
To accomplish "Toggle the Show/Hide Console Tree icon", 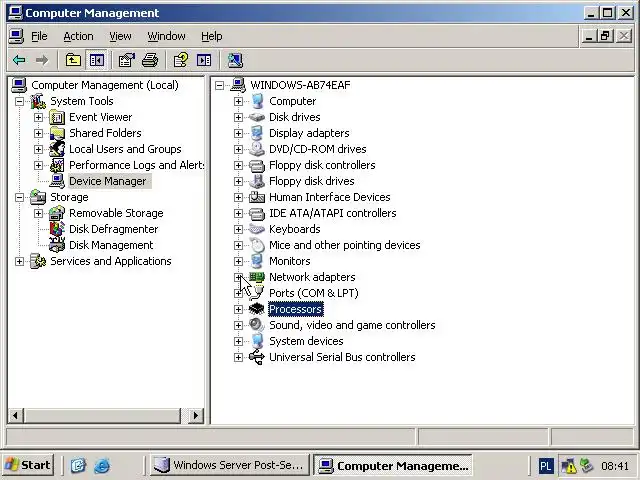I will pyautogui.click(x=97, y=60).
